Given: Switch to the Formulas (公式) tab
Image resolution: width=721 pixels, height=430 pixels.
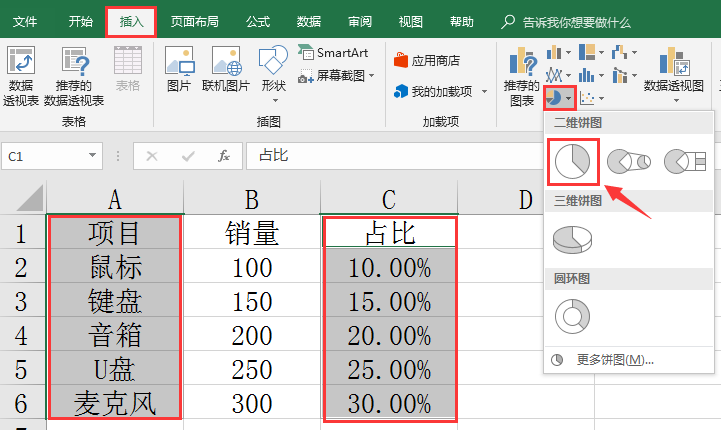Looking at the screenshot, I should [258, 22].
